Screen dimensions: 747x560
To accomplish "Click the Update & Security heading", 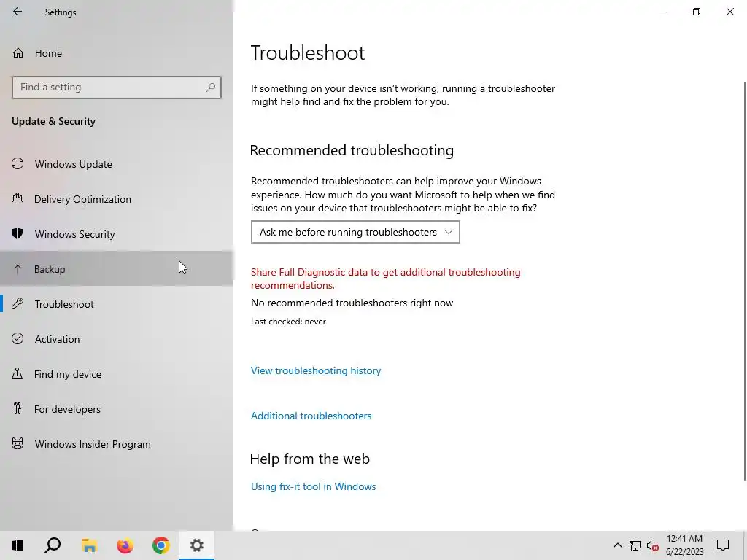I will [x=53, y=121].
